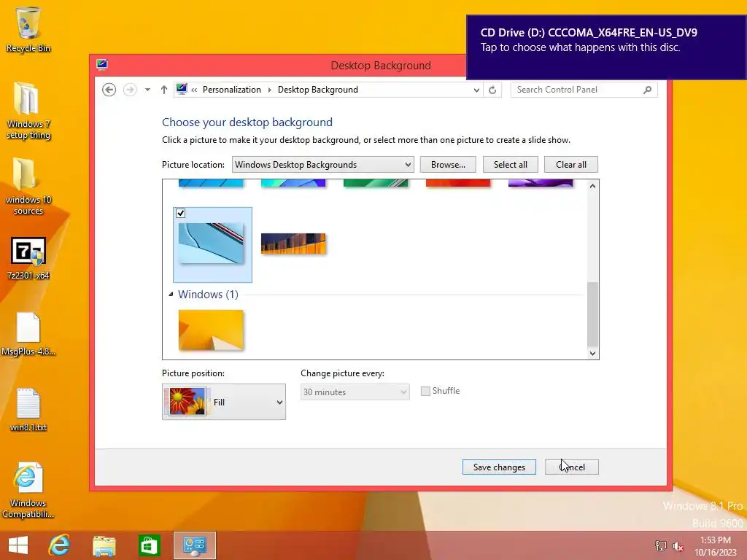Open the Windows Compatibility shortcut icon
The width and height of the screenshot is (747, 560).
click(x=28, y=491)
